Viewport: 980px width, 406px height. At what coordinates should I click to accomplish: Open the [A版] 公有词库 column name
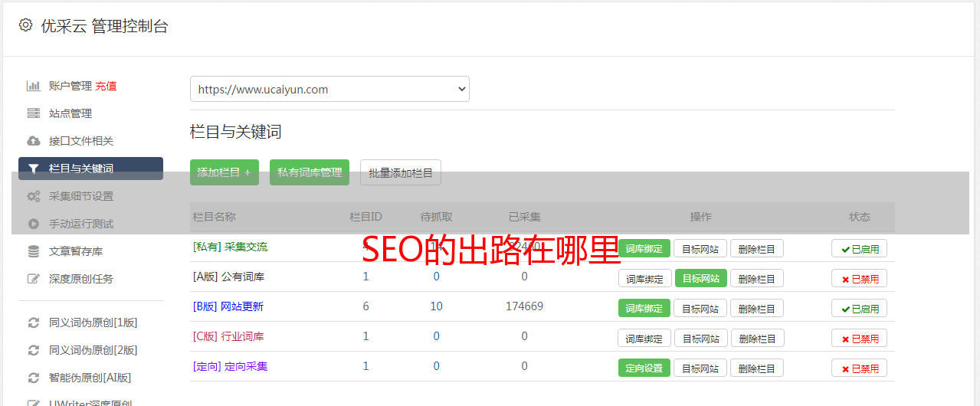[228, 277]
